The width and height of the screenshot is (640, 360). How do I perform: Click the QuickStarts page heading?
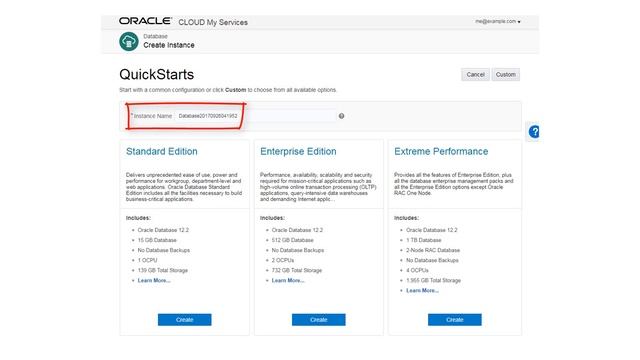(x=157, y=74)
